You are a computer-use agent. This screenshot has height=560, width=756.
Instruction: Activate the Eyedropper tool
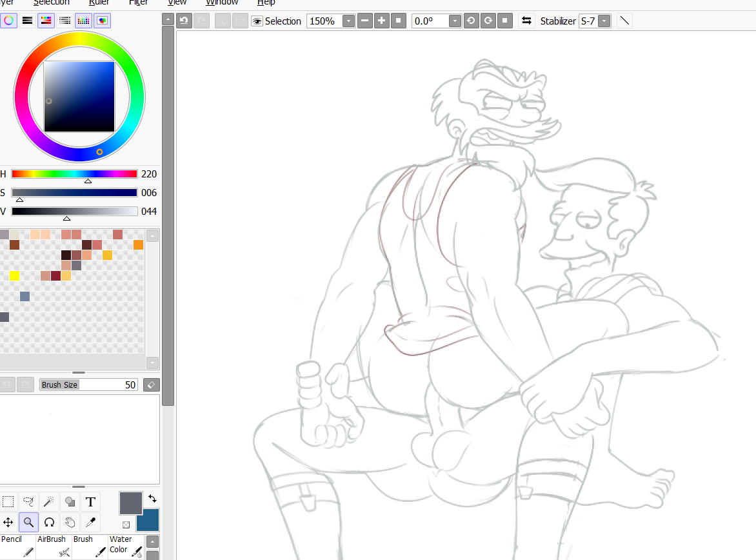point(90,523)
